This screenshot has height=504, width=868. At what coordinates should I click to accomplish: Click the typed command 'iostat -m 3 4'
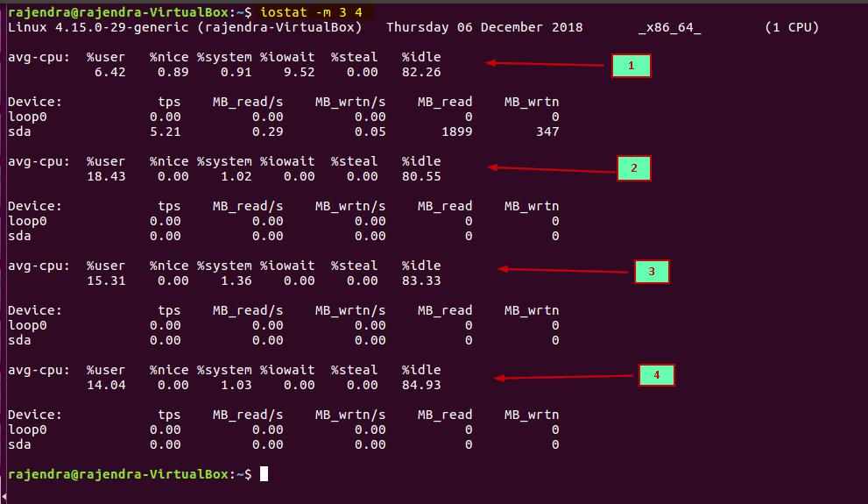point(311,12)
